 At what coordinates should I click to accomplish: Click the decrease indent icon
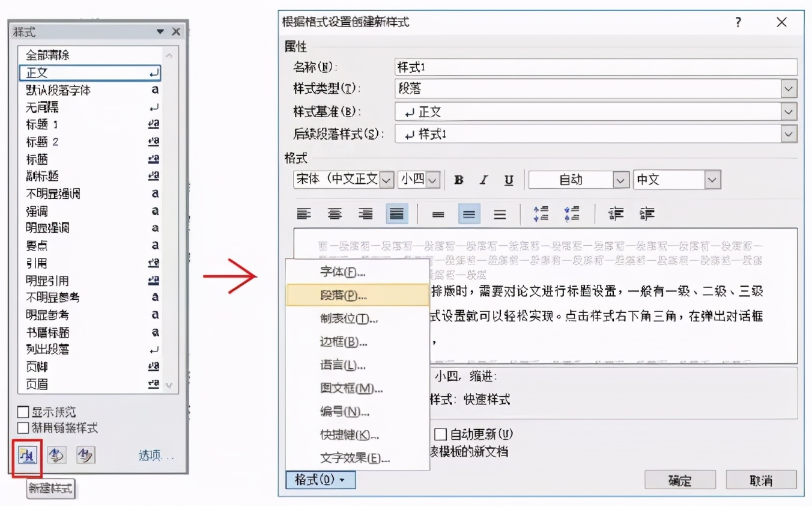(616, 214)
